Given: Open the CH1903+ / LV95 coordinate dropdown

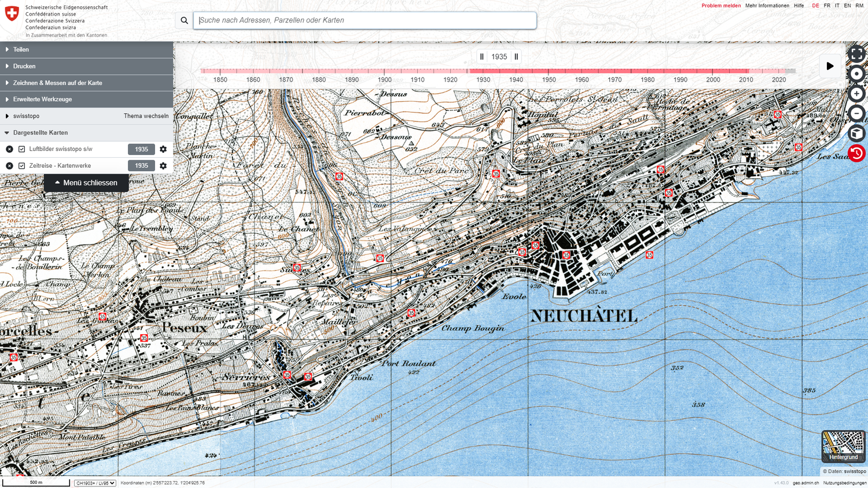Looking at the screenshot, I should [94, 483].
